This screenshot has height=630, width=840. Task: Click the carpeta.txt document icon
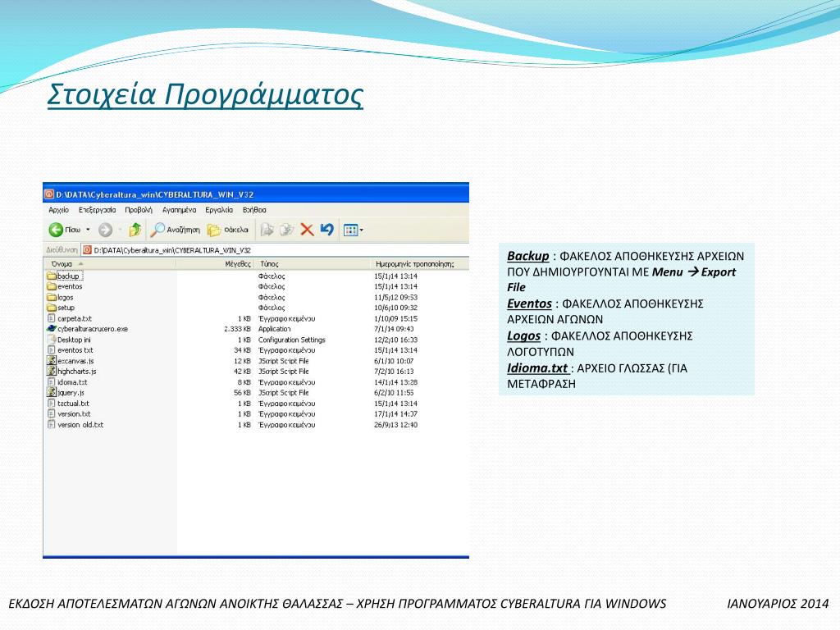[52, 318]
